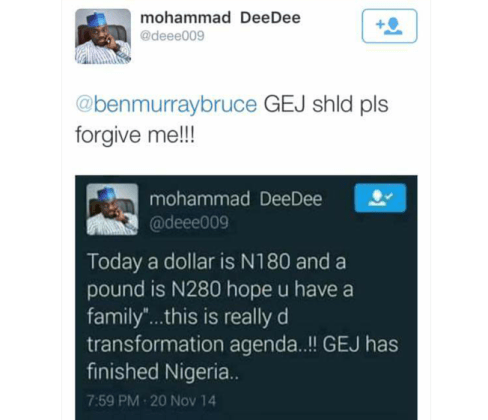Click the @benmurraybruce mention link
The width and height of the screenshot is (488, 420).
(166, 105)
